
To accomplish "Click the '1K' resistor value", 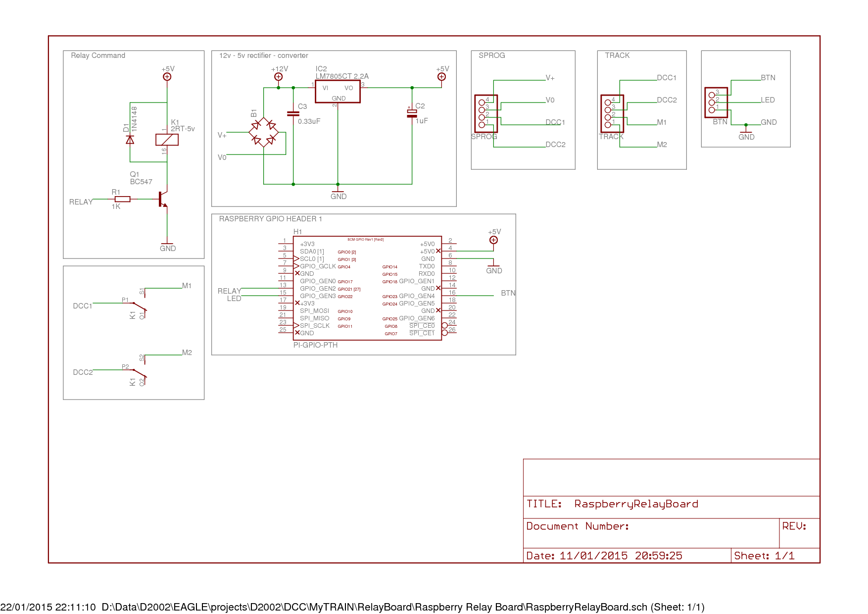I will (x=116, y=206).
